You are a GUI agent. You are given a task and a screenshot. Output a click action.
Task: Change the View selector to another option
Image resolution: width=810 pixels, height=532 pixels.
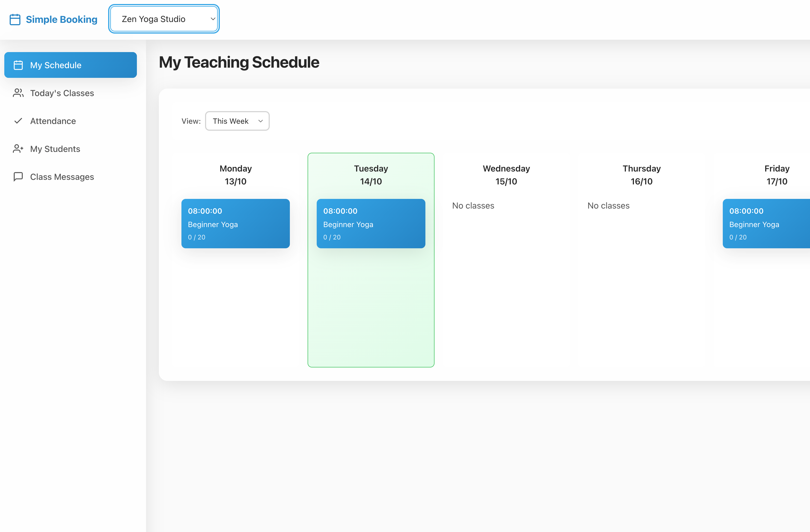point(237,121)
